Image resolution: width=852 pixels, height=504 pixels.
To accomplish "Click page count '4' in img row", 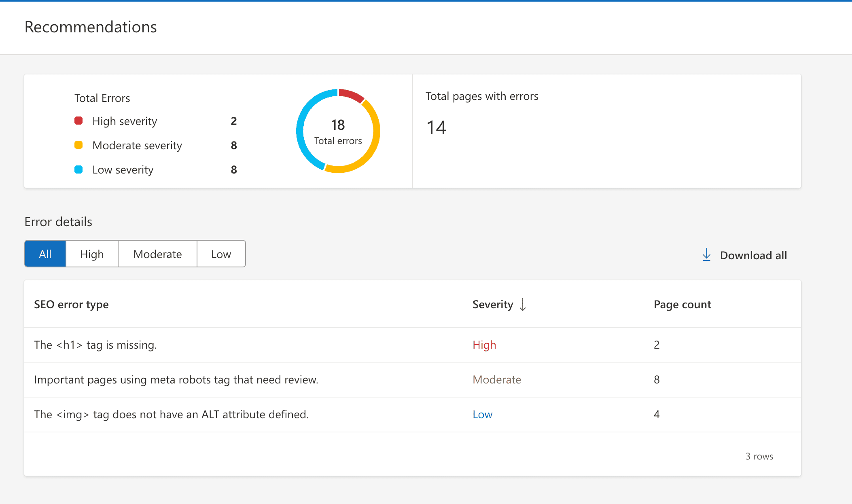I will point(657,415).
